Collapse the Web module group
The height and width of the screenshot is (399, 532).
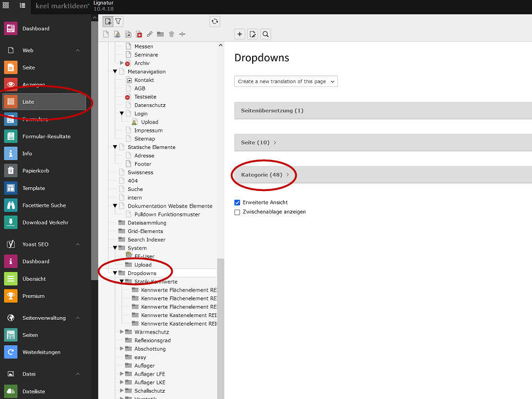coord(78,50)
